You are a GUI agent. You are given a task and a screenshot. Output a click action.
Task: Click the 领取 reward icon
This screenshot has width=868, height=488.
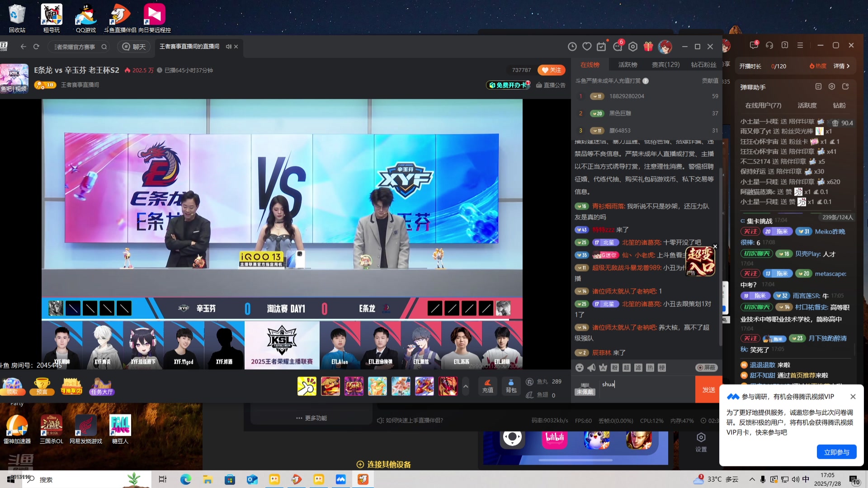pos(12,386)
